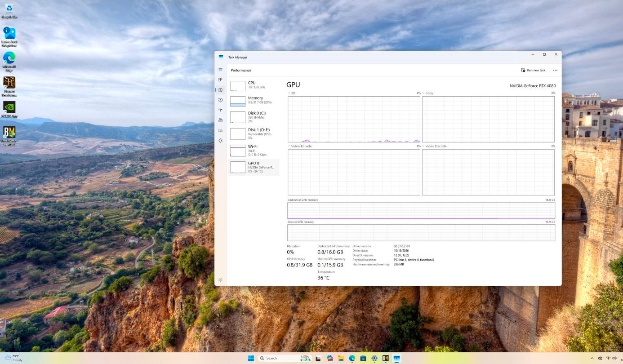Click the BenchMate desktop shortcut
This screenshot has height=364, width=623.
click(9, 136)
